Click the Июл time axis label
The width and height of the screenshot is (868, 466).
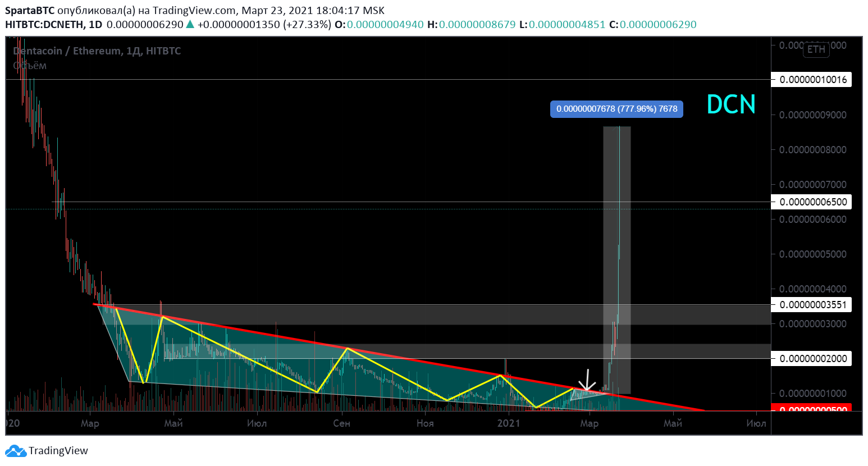pyautogui.click(x=257, y=423)
